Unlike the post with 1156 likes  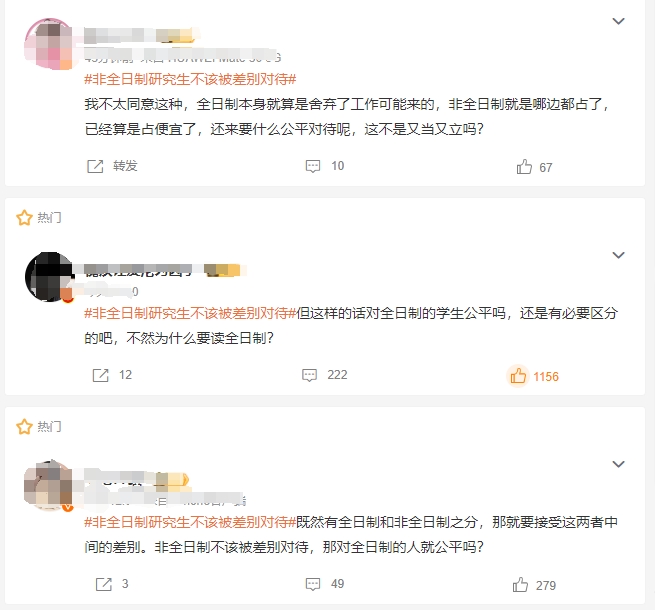click(x=518, y=376)
